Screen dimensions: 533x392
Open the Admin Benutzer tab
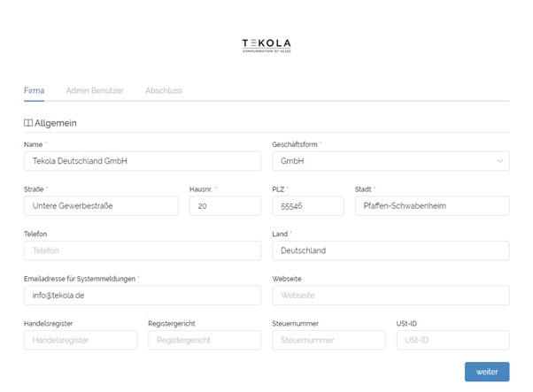pos(95,90)
